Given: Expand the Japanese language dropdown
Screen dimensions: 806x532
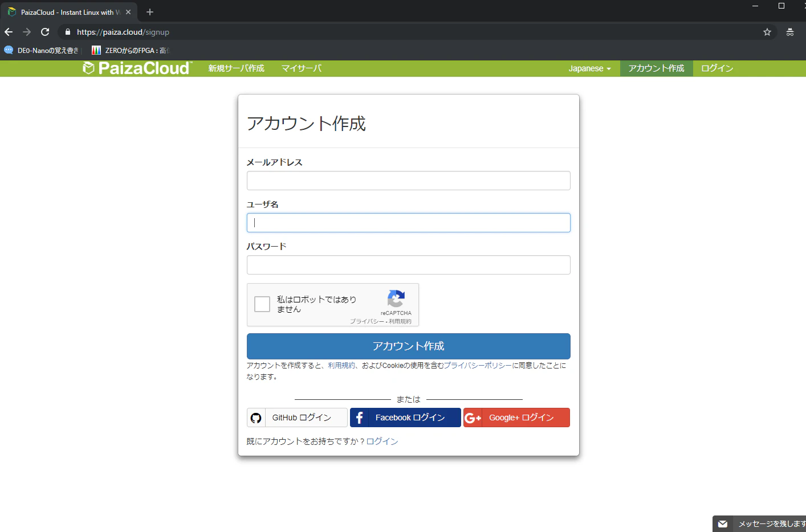Looking at the screenshot, I should tap(589, 68).
